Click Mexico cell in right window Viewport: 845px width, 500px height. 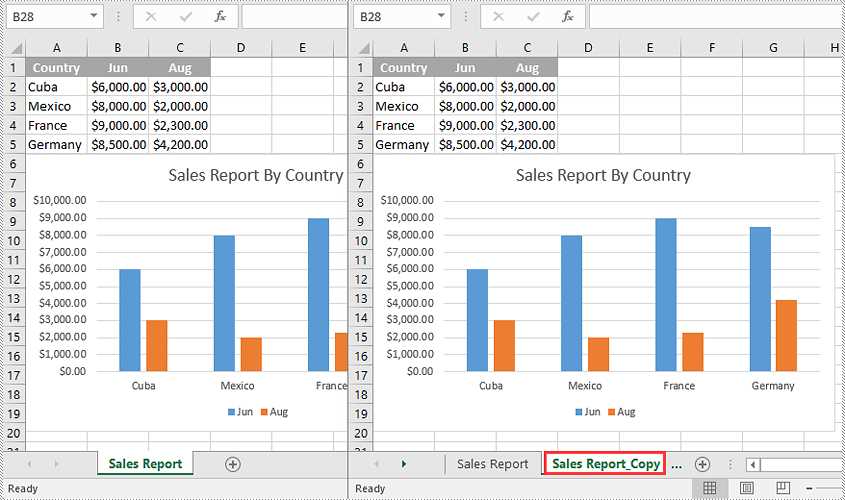coord(404,106)
